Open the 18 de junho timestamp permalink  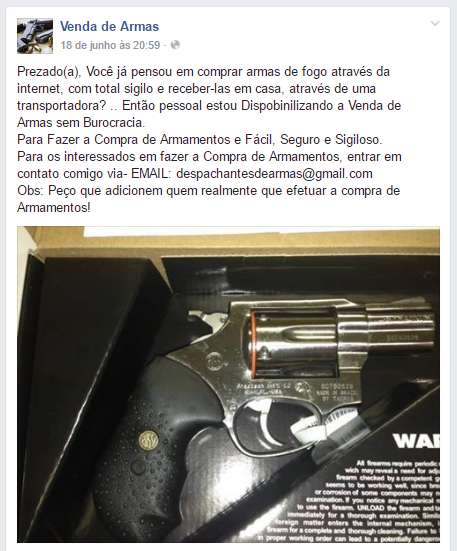tap(110, 45)
